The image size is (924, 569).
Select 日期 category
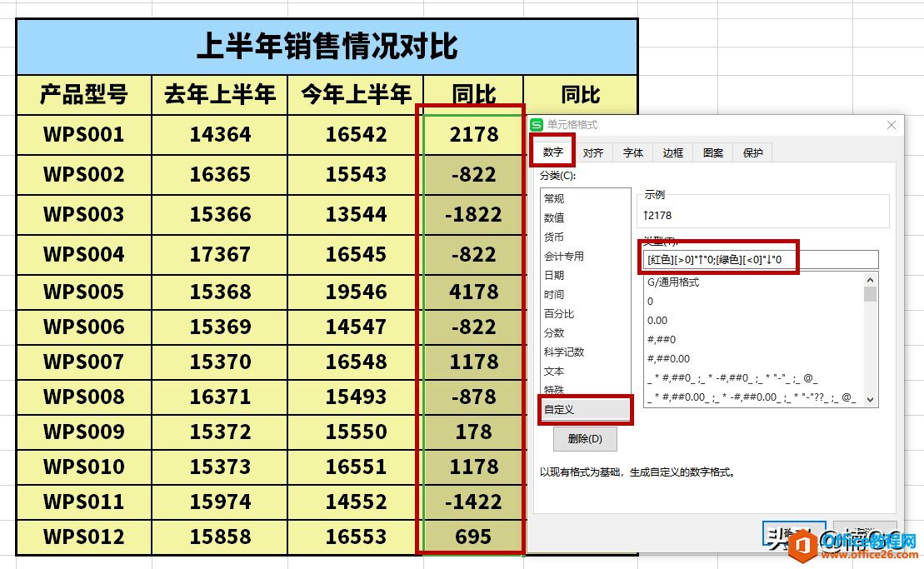(x=585, y=275)
